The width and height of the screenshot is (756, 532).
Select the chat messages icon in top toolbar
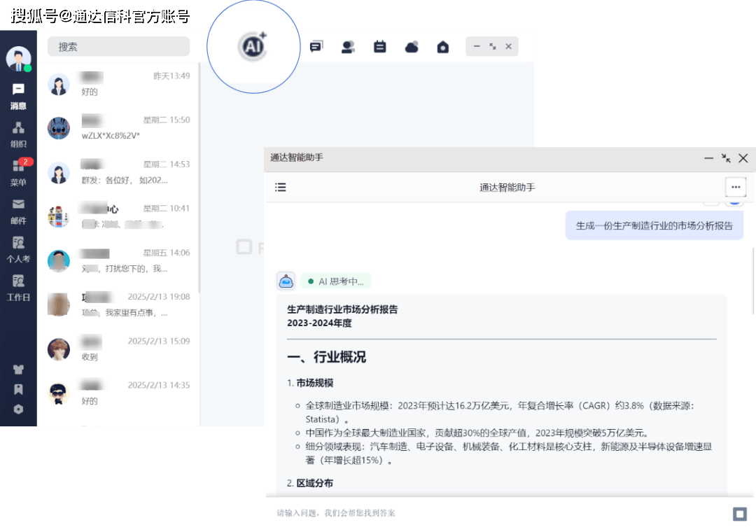point(316,46)
